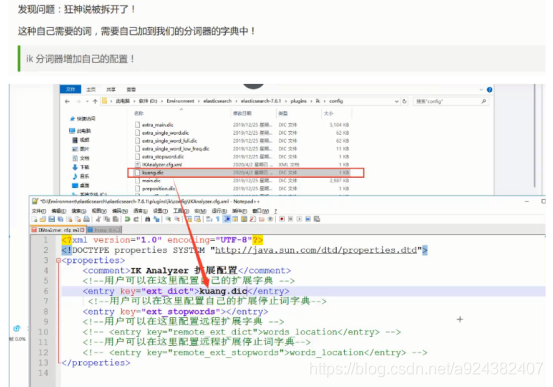Collapse the properties fold marker at line 3

[x=58, y=260]
